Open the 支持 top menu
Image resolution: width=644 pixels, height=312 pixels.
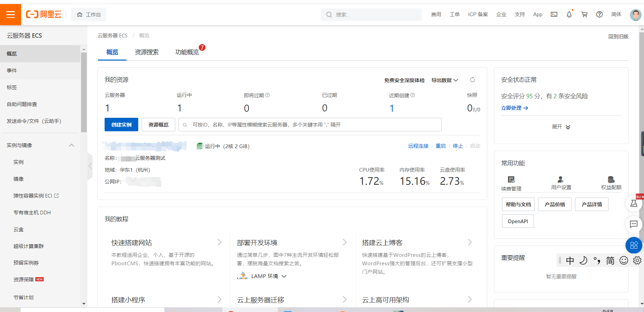coord(520,14)
